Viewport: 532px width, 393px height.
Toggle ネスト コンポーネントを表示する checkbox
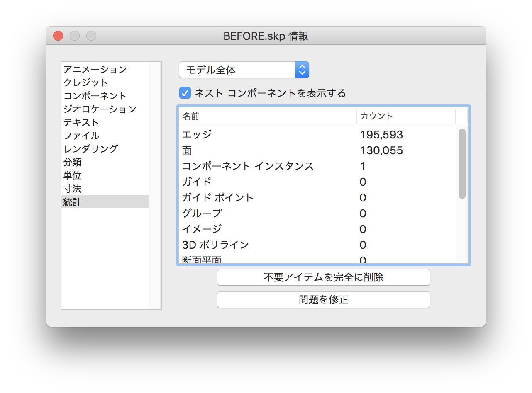pos(185,93)
